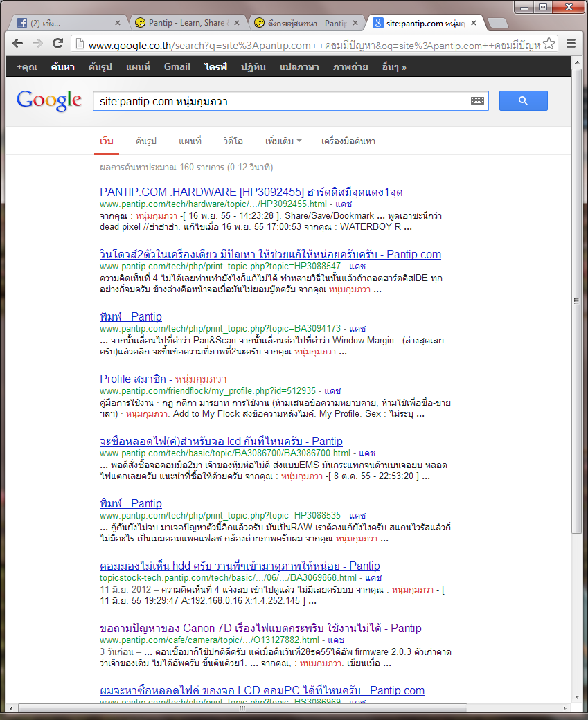Click the page icon in the address bar
588x720 pixels.
pos(80,44)
